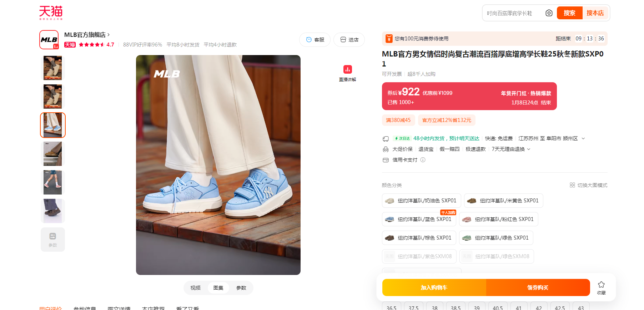
Task: Open the Tmall logo homepage
Action: 51,13
